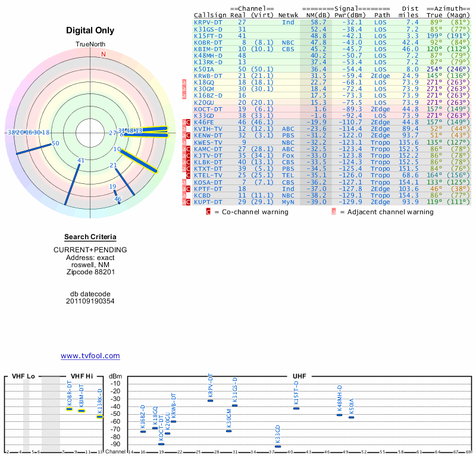The height and width of the screenshot is (457, 476).
Task: Click the K33GD marker in the UHF chart
Action: click(x=278, y=446)
